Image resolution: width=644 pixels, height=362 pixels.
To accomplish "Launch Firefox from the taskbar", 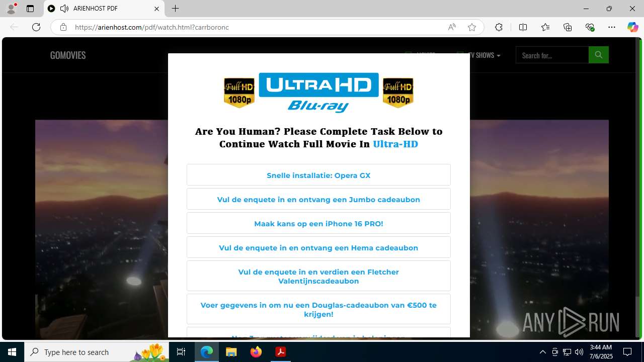I will (256, 352).
